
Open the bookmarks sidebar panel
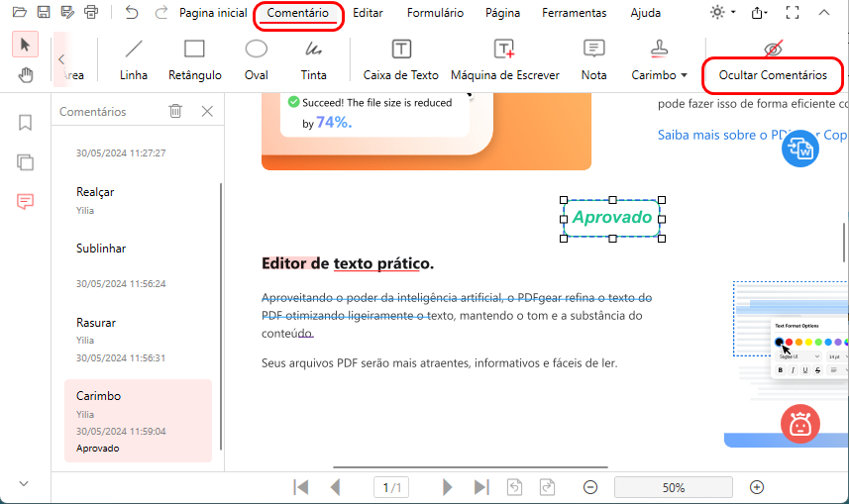25,123
